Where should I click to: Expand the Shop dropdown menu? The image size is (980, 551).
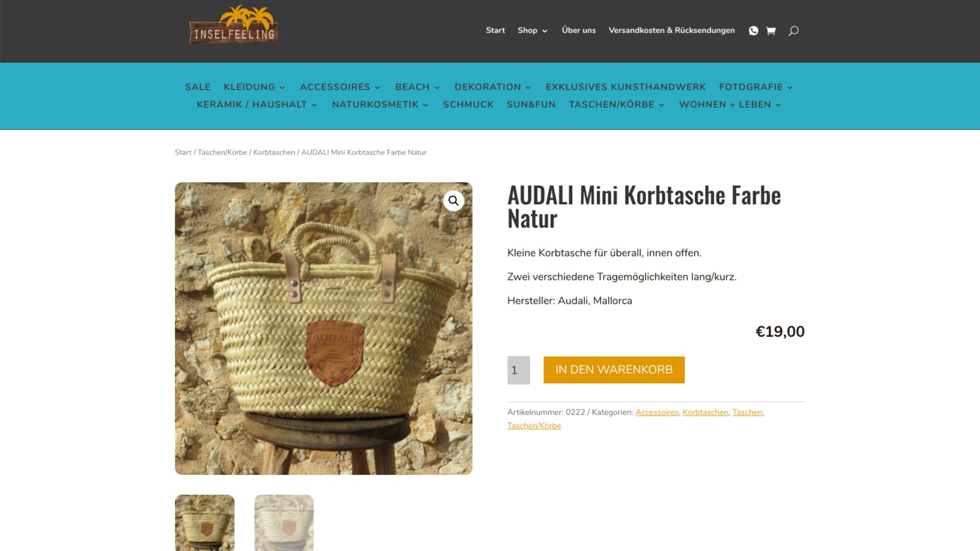click(532, 30)
